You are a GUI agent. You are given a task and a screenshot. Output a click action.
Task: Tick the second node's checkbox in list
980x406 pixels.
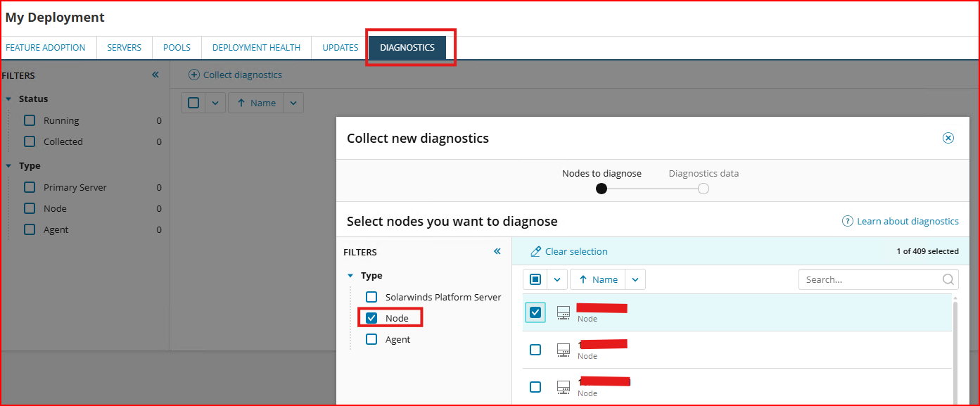click(x=535, y=350)
